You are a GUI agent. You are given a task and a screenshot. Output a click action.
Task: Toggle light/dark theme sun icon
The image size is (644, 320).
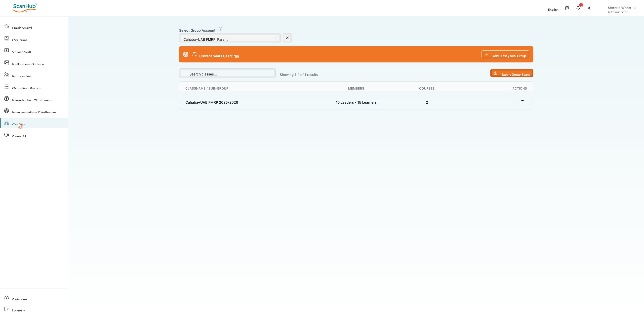tap(589, 8)
